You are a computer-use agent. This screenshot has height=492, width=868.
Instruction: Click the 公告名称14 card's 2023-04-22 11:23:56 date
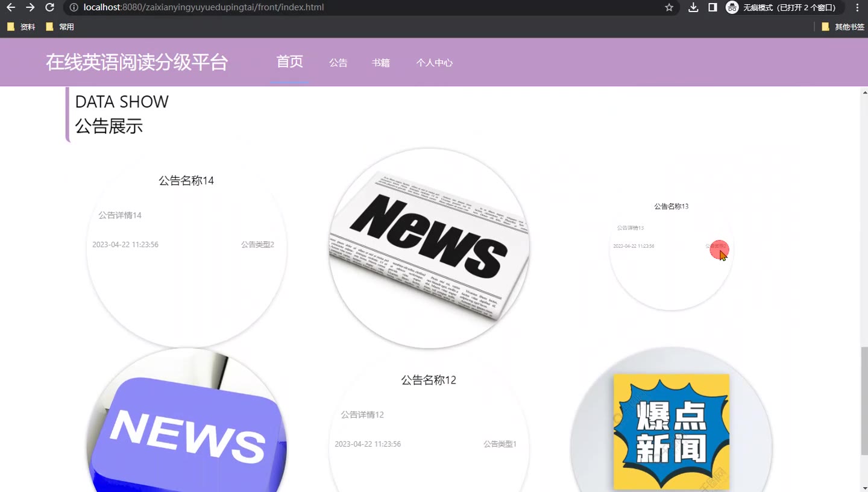pyautogui.click(x=125, y=244)
